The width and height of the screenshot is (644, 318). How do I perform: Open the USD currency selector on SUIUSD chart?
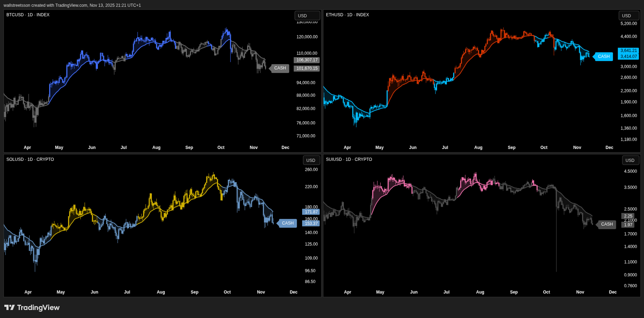(631, 160)
